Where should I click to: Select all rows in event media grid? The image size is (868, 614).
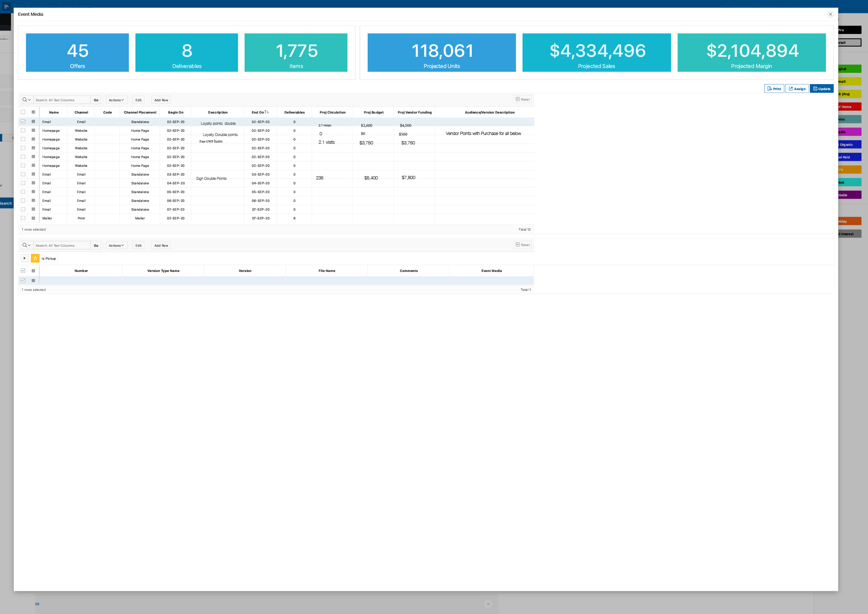[x=23, y=112]
